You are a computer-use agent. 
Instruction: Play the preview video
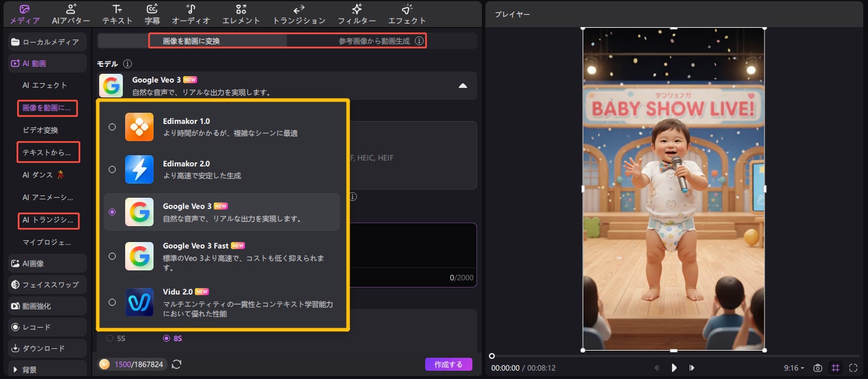click(x=674, y=368)
